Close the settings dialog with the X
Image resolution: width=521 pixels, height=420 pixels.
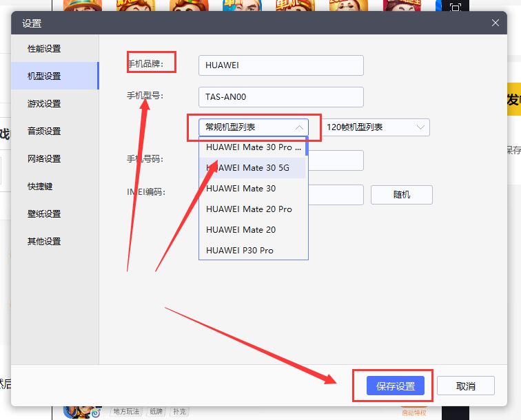pyautogui.click(x=495, y=23)
